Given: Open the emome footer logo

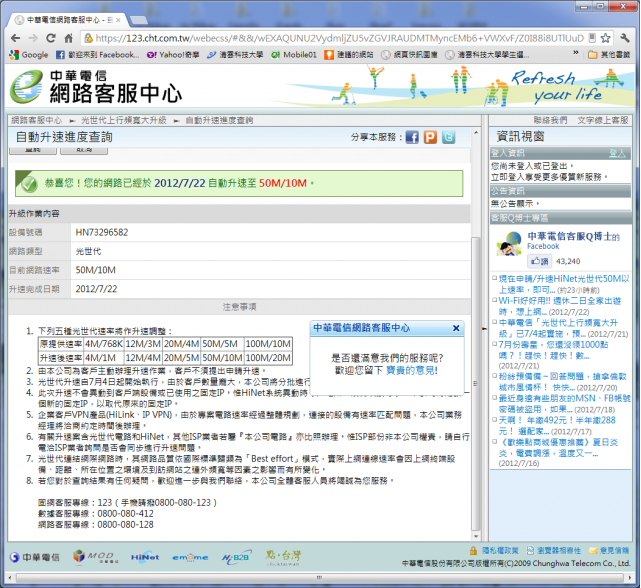Looking at the screenshot, I should (190, 557).
